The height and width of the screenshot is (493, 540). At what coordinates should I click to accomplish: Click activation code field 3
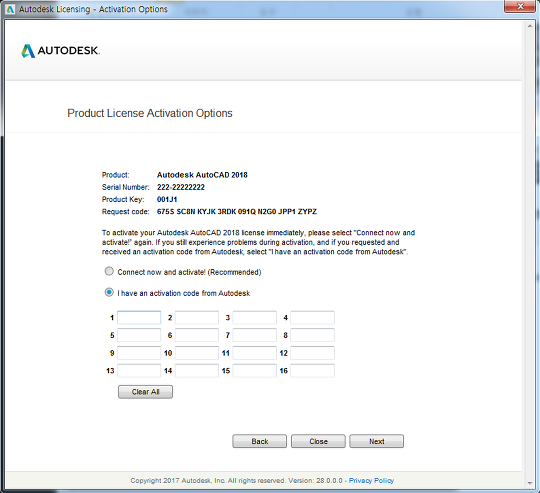coord(255,317)
